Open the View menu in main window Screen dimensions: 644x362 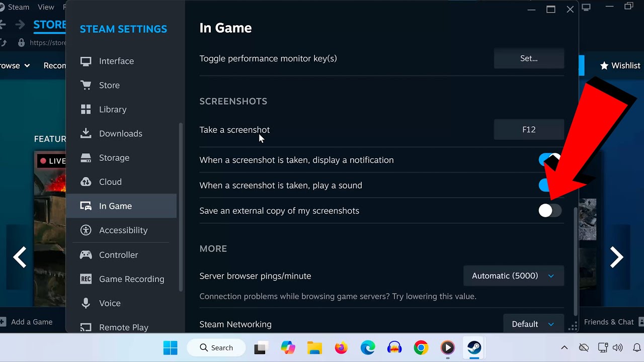point(46,7)
